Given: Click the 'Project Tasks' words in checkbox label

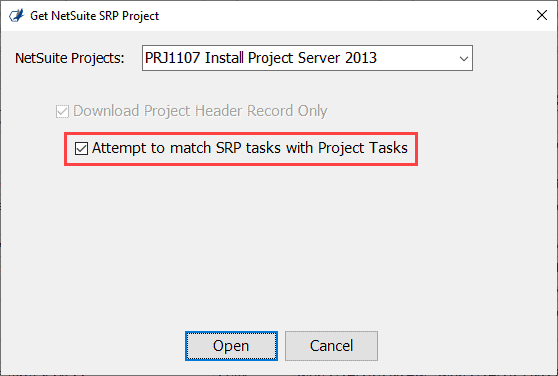Looking at the screenshot, I should pyautogui.click(x=363, y=148).
